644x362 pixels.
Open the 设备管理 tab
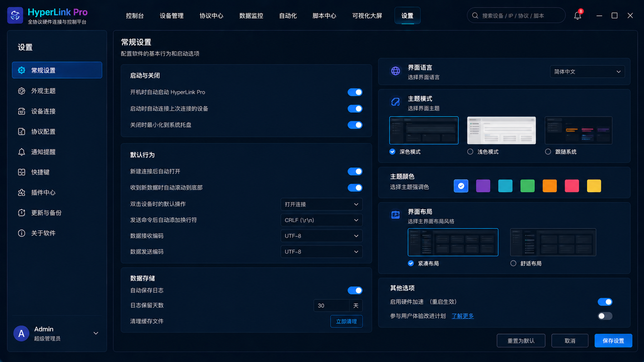(172, 16)
